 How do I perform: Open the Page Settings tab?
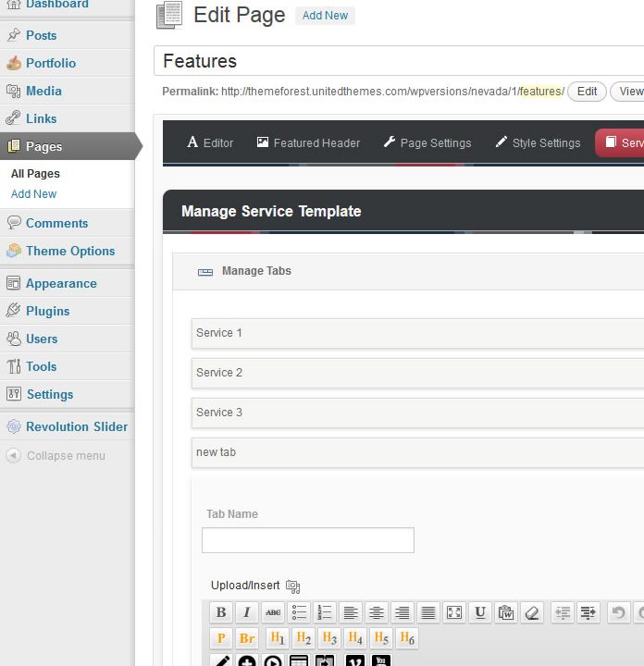pos(427,142)
